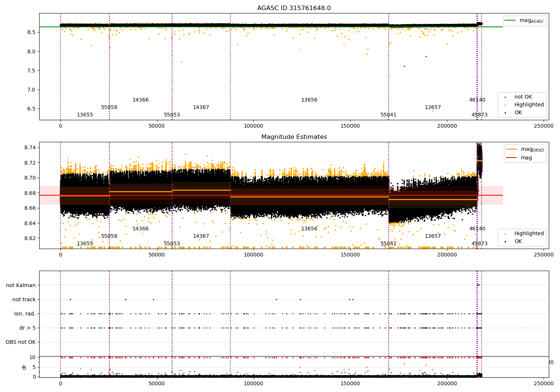
Task: Click obsid label 13657 in Magnitude Estimates plot
Action: pyautogui.click(x=433, y=236)
